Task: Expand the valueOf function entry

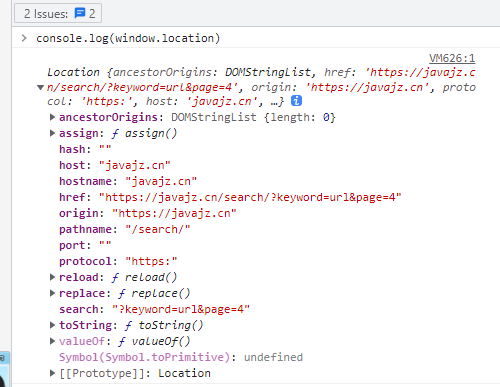Action: [52, 341]
